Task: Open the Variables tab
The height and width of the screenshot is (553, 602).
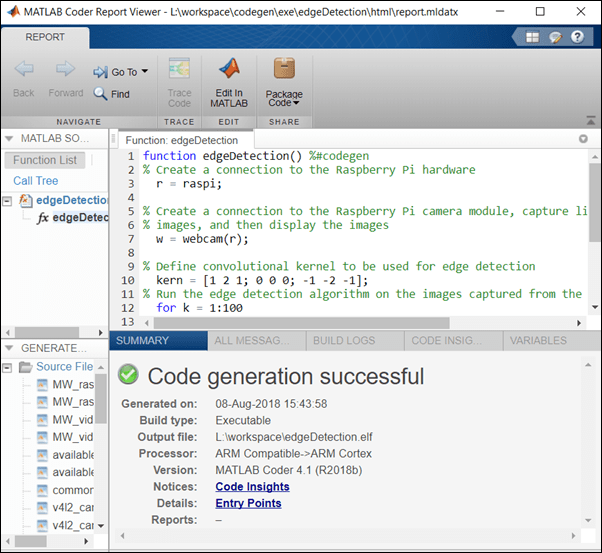Action: click(x=537, y=340)
